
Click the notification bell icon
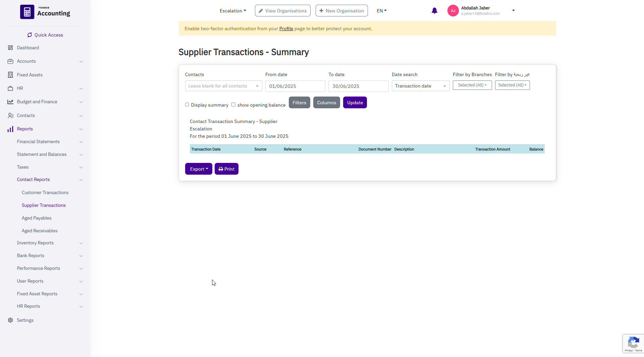434,11
